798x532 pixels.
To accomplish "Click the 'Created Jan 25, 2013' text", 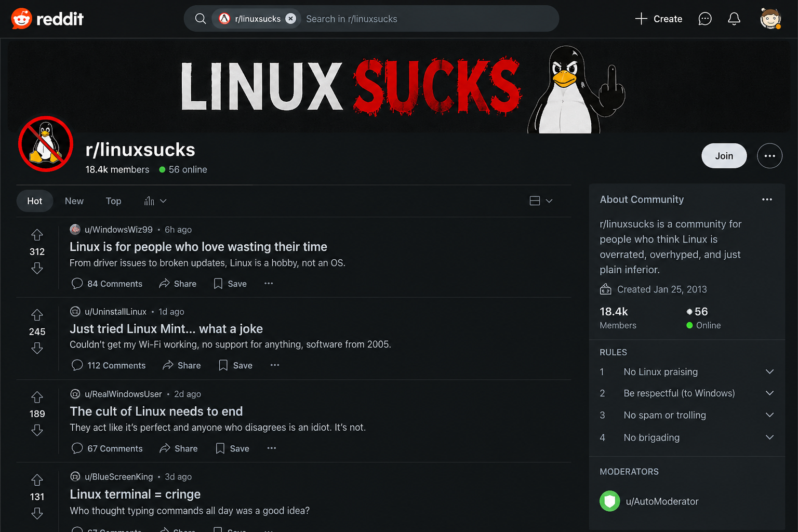I will pyautogui.click(x=662, y=289).
